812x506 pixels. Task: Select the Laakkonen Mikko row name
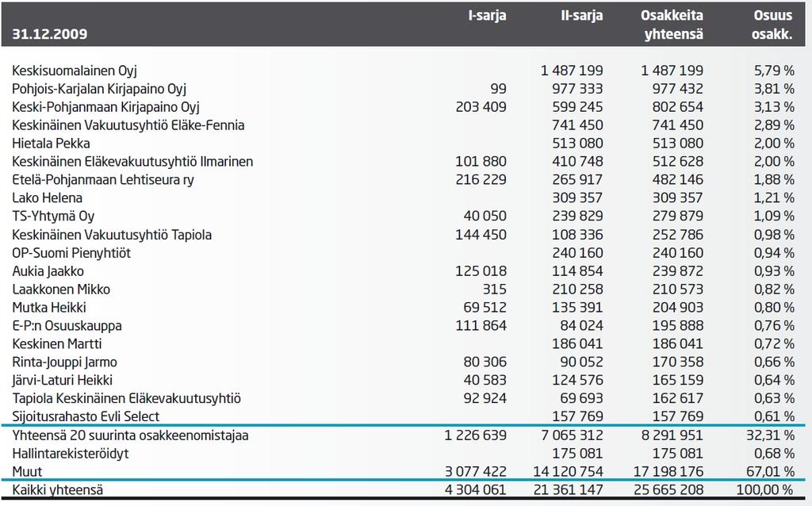pos(61,289)
